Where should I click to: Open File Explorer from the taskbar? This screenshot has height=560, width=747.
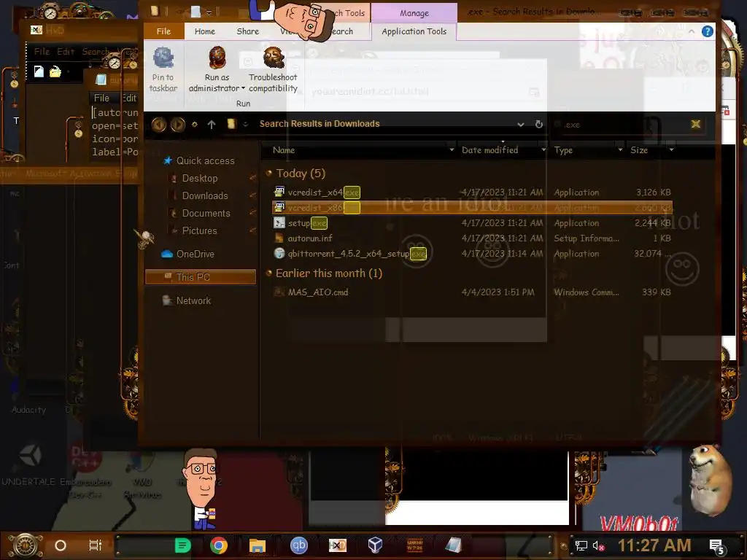pyautogui.click(x=258, y=545)
